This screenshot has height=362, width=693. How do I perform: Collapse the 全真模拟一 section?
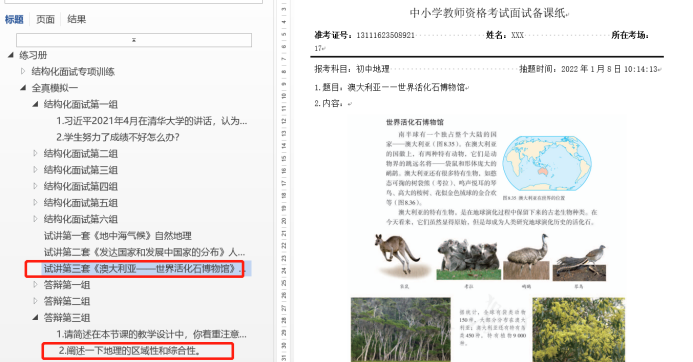click(x=23, y=88)
